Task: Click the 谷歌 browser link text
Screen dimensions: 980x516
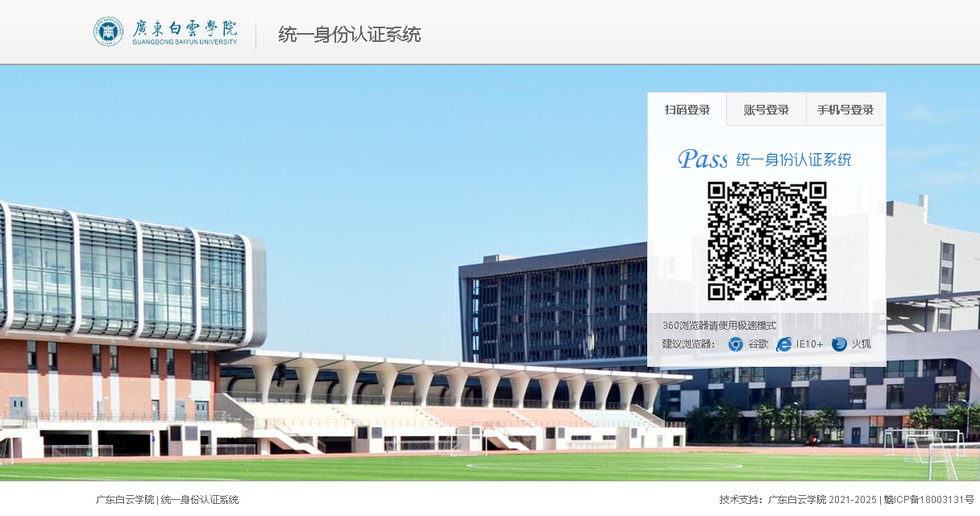Action: 758,344
